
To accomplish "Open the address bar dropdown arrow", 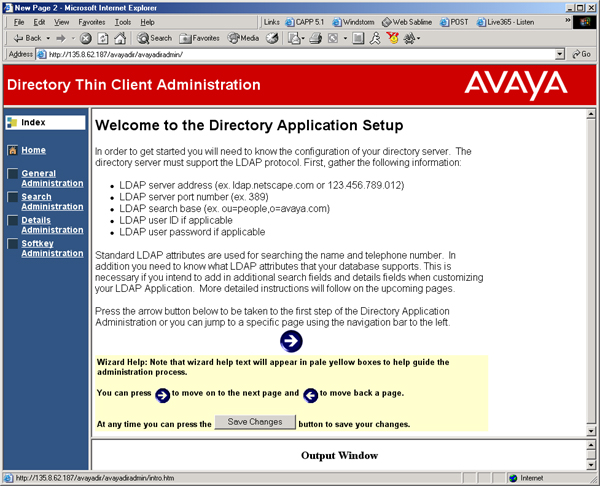I will pos(560,54).
